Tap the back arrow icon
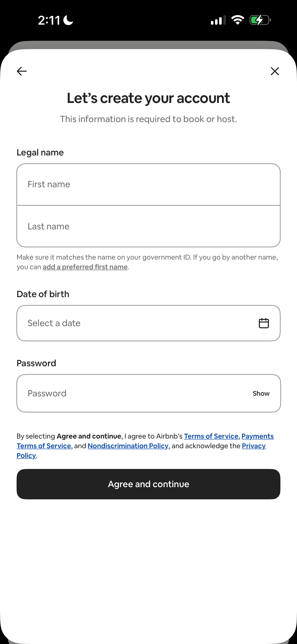This screenshot has width=297, height=644. coord(22,71)
